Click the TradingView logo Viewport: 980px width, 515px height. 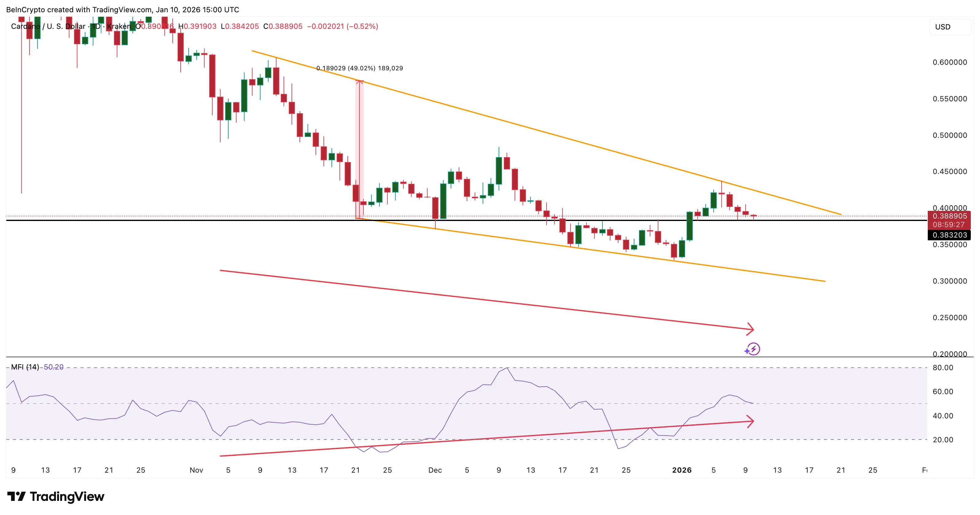[x=57, y=496]
